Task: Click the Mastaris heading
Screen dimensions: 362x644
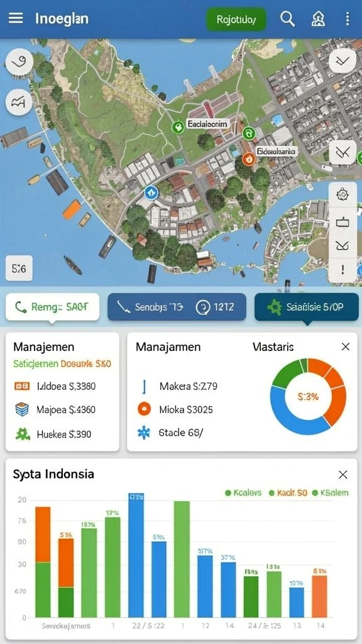Action: (x=273, y=347)
